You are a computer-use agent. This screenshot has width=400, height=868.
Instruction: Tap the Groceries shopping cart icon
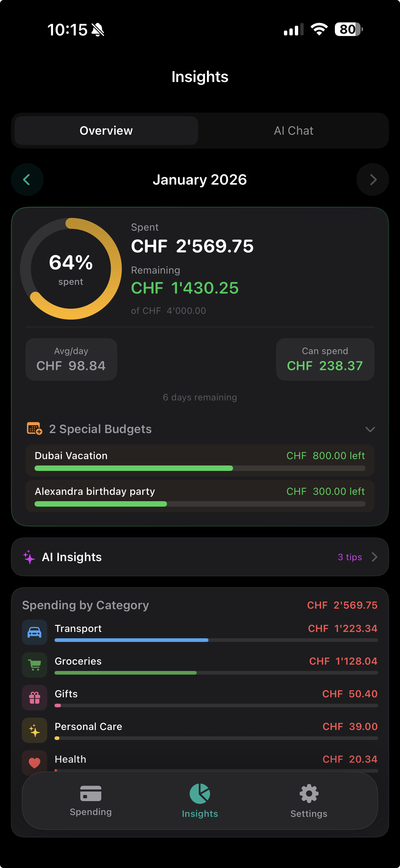click(35, 665)
